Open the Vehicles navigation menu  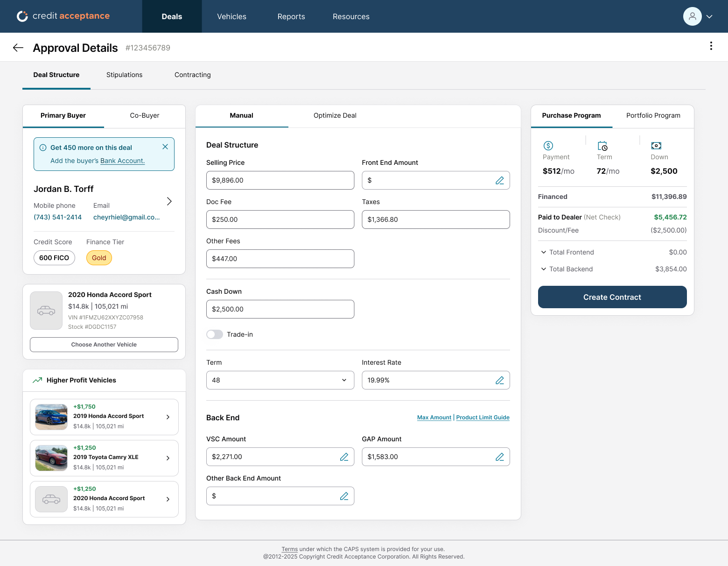(x=231, y=16)
